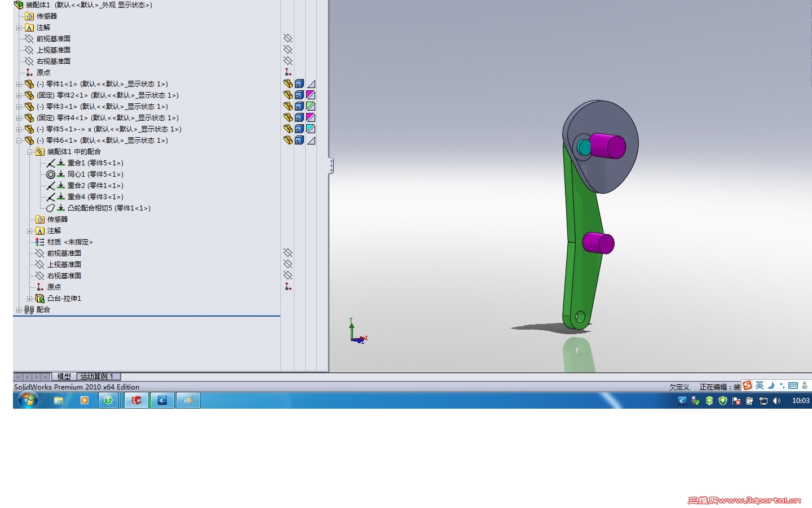This screenshot has width=812, height=508.
Task: Click the feature tree panel collapse handle
Action: [x=331, y=166]
